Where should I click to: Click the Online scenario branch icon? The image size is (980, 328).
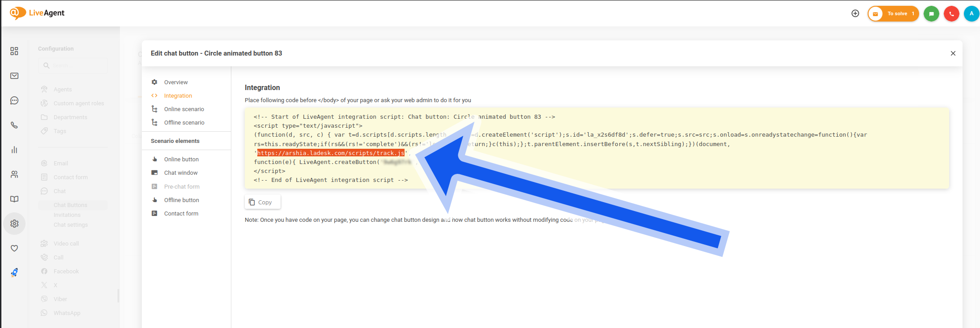(x=154, y=109)
